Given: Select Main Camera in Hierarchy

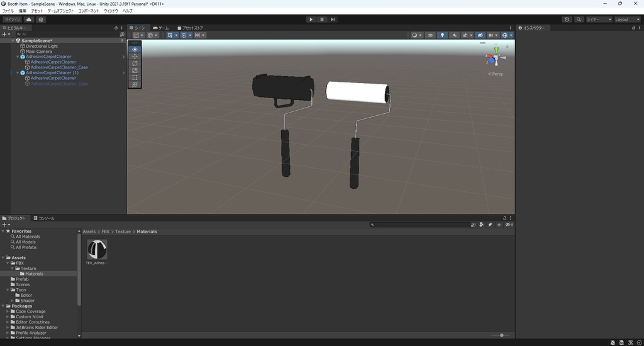Looking at the screenshot, I should tap(38, 52).
